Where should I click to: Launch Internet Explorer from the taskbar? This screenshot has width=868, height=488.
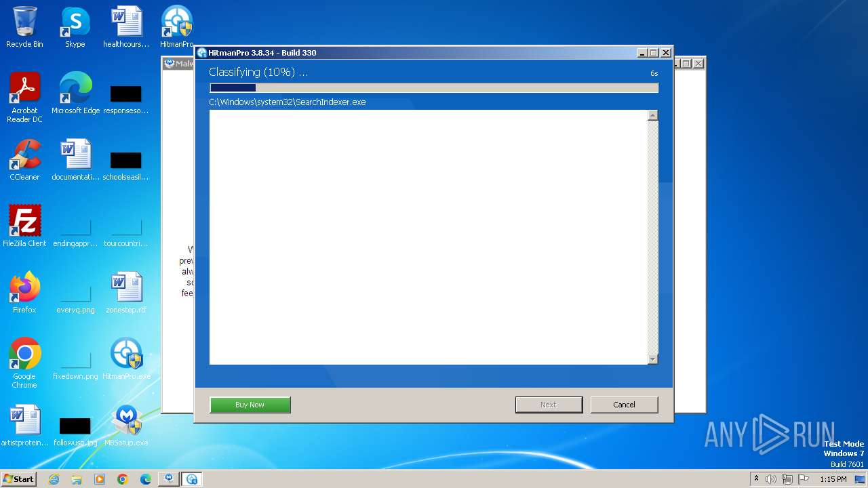[x=54, y=479]
